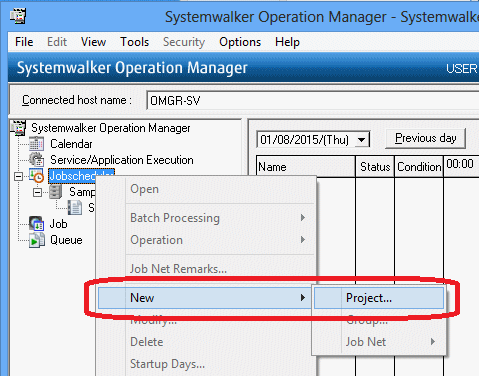Collapse the Jobscheduler tree node
The image size is (479, 376).
click(x=19, y=176)
